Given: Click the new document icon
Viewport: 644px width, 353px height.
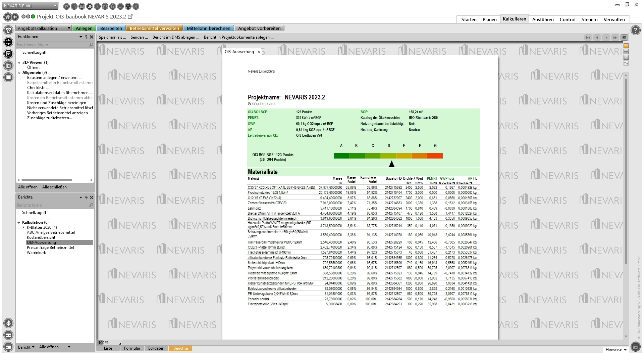Looking at the screenshot, I should point(74,6).
